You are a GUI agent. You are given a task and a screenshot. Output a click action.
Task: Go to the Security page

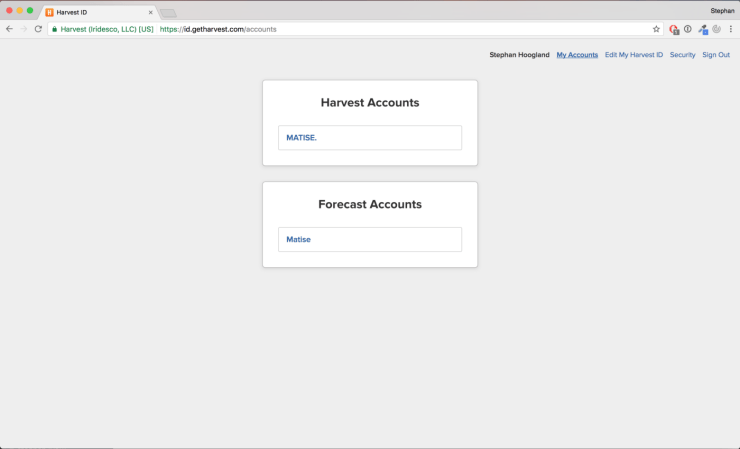pos(682,55)
